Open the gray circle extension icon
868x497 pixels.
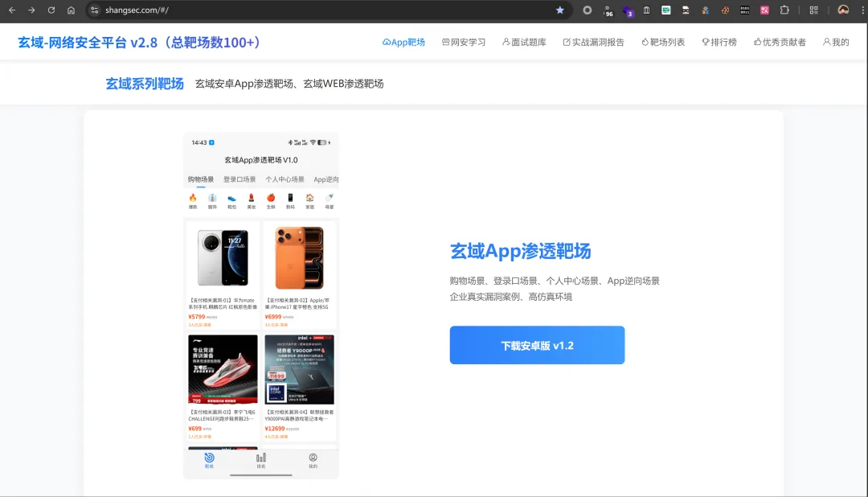point(588,10)
